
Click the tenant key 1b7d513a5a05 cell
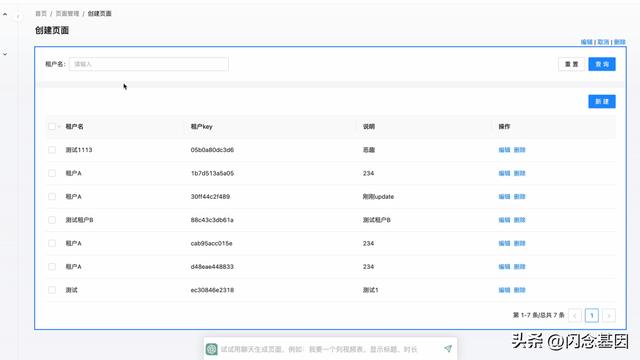point(212,173)
